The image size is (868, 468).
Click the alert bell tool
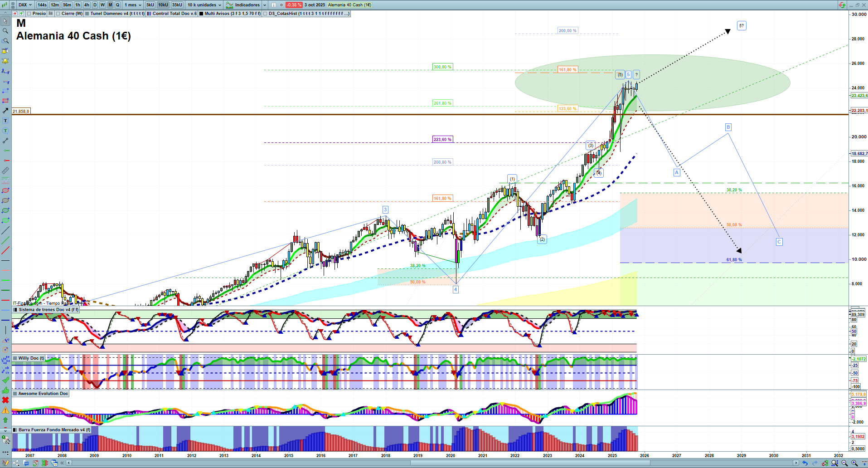(5, 61)
